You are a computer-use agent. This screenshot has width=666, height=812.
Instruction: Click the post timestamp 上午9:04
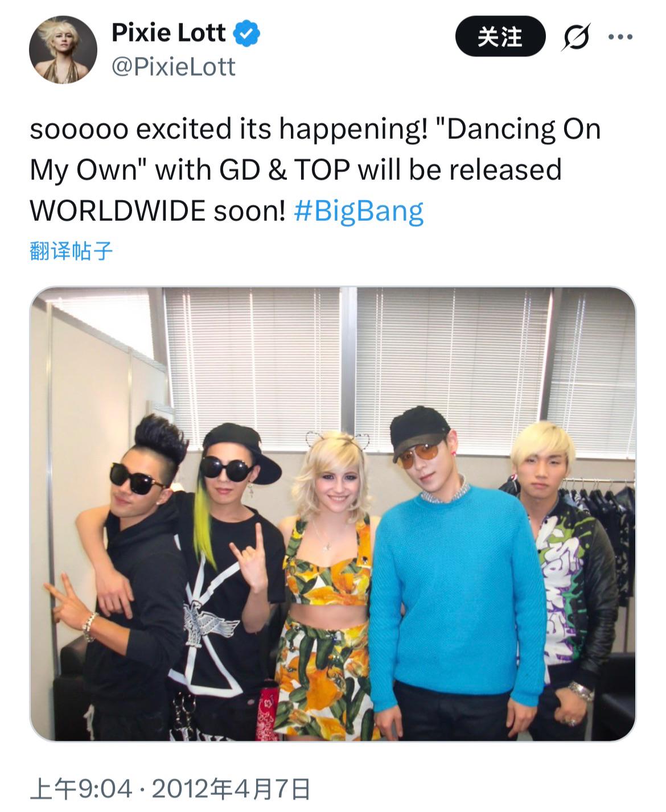tap(81, 789)
